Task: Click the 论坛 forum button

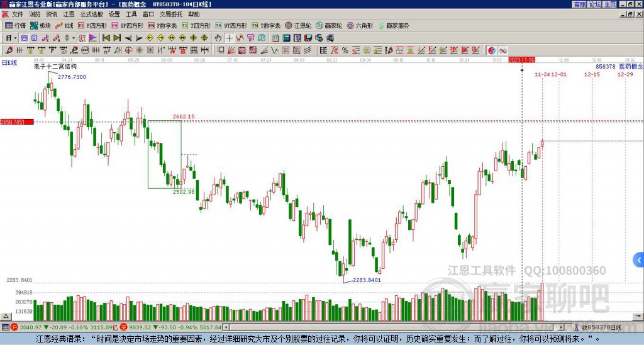Action: 595,4
